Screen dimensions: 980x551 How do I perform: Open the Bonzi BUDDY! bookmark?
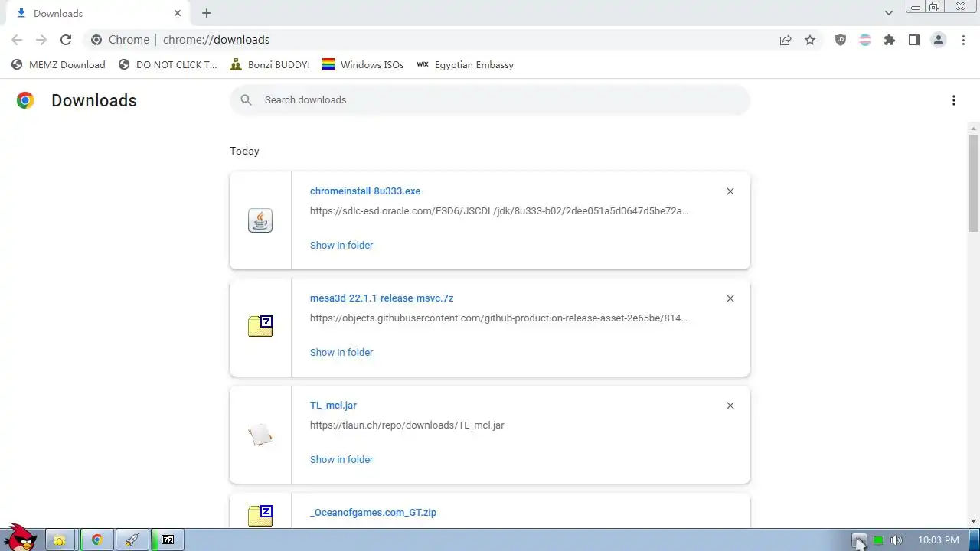[x=270, y=65]
